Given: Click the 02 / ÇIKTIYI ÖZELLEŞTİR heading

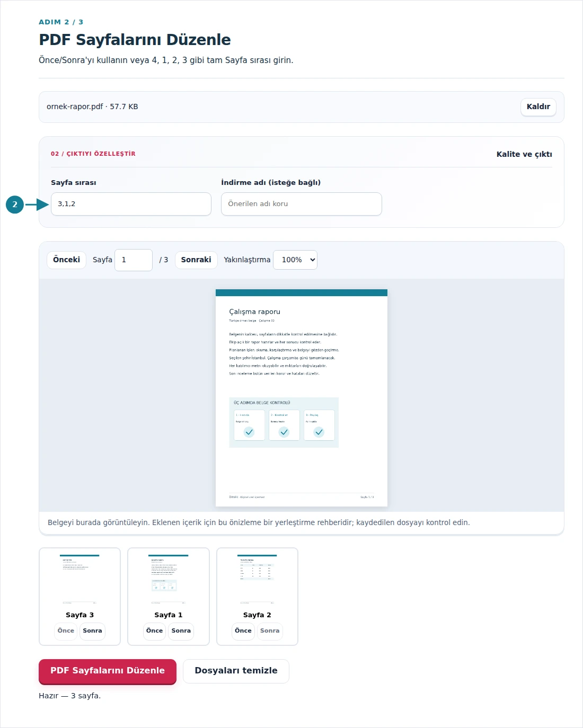Looking at the screenshot, I should [x=93, y=154].
